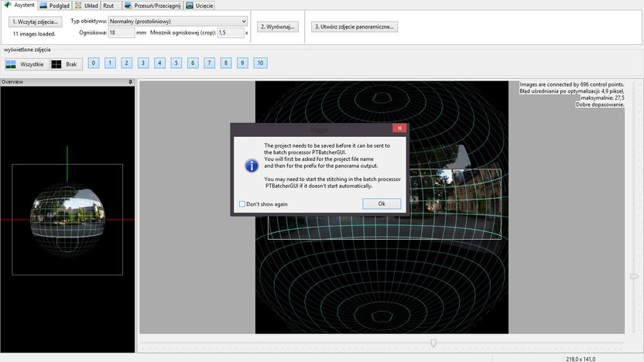Select the Rzut tab
This screenshot has height=362, width=644.
click(108, 5)
